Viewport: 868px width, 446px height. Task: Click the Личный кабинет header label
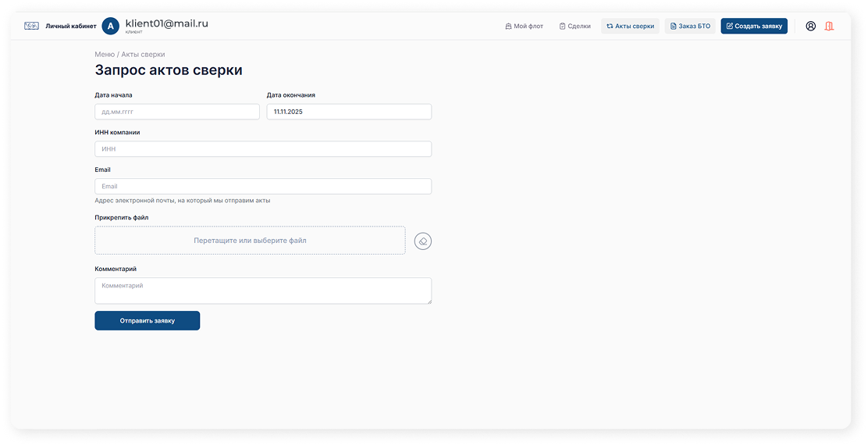click(x=71, y=26)
